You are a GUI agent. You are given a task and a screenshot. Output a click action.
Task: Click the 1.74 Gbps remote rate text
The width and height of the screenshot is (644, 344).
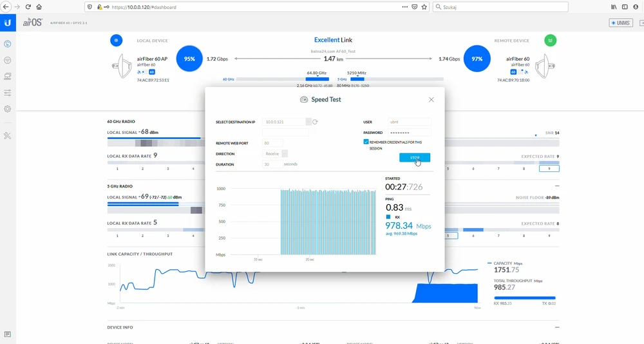[450, 59]
